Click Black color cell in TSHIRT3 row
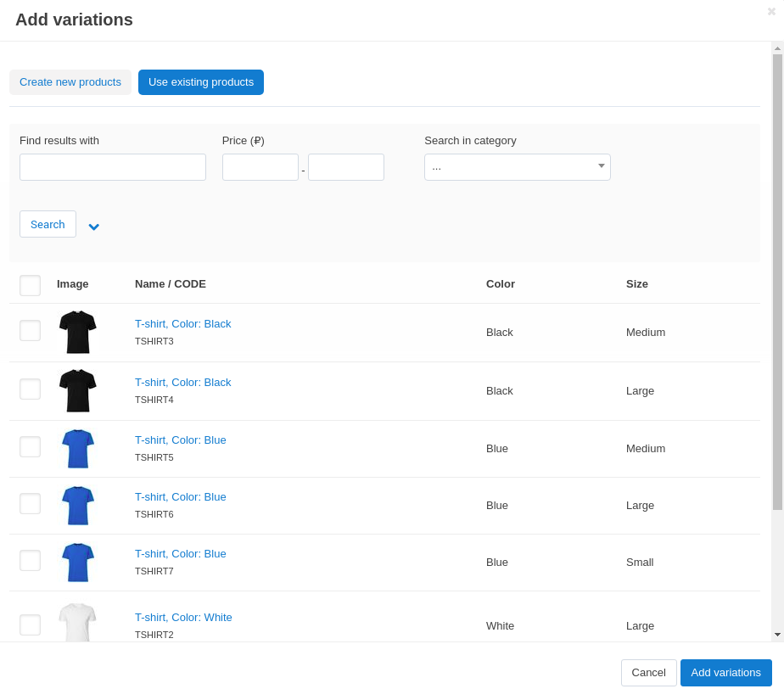Viewport: 784px width, 700px height. pos(500,333)
